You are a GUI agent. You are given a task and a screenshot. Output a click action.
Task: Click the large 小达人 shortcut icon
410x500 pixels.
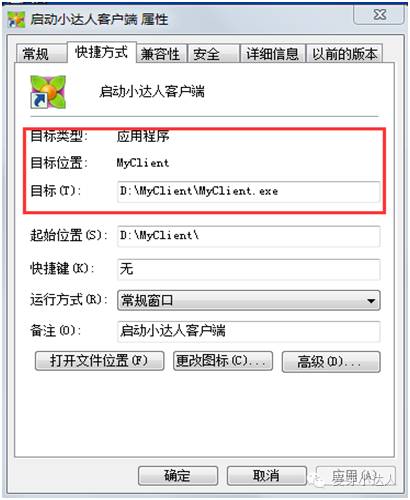click(x=48, y=92)
